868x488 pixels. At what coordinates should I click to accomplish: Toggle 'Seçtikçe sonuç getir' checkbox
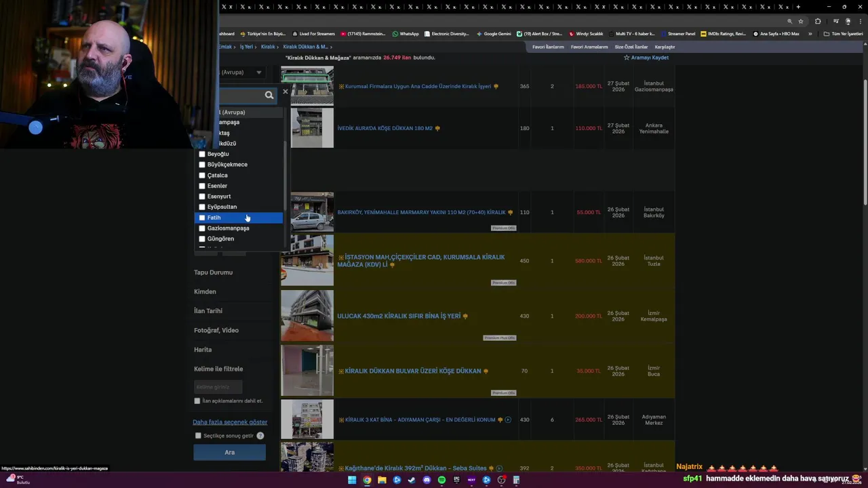[198, 436]
